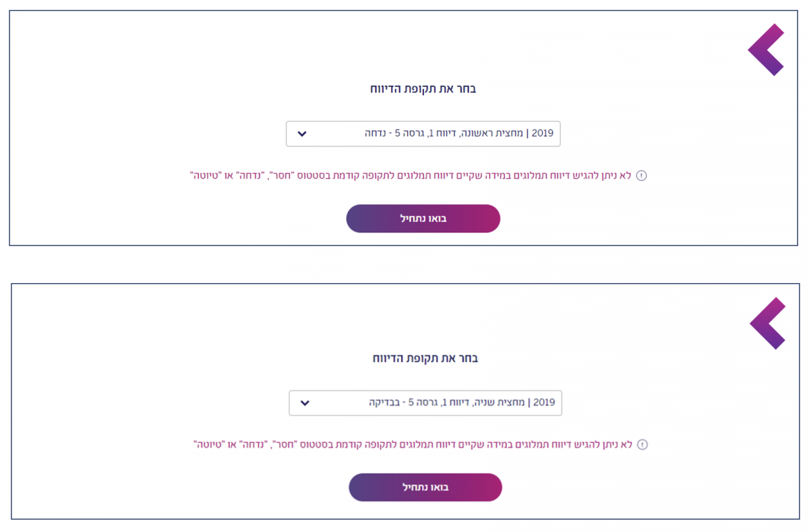Click info icon beside lower panel's warning
809x532 pixels.
[642, 445]
